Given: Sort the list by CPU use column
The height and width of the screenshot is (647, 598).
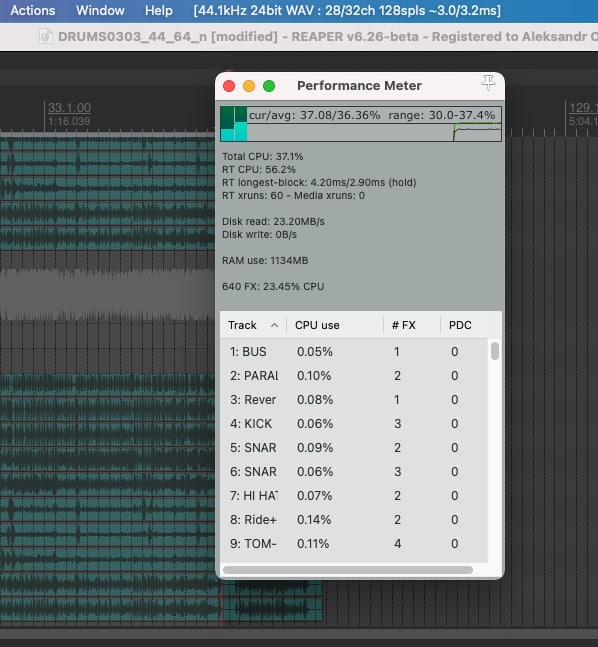Looking at the screenshot, I should pos(335,325).
